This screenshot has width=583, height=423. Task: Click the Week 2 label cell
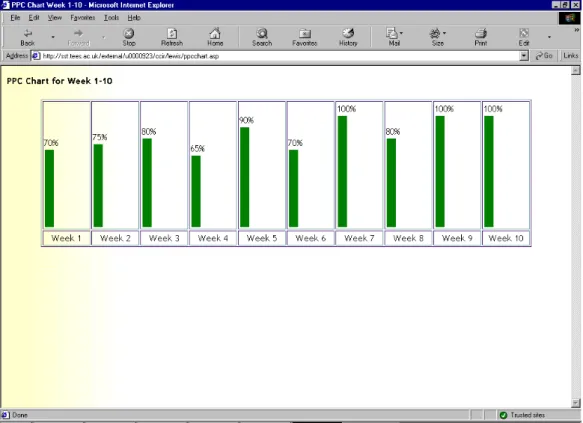pos(115,238)
